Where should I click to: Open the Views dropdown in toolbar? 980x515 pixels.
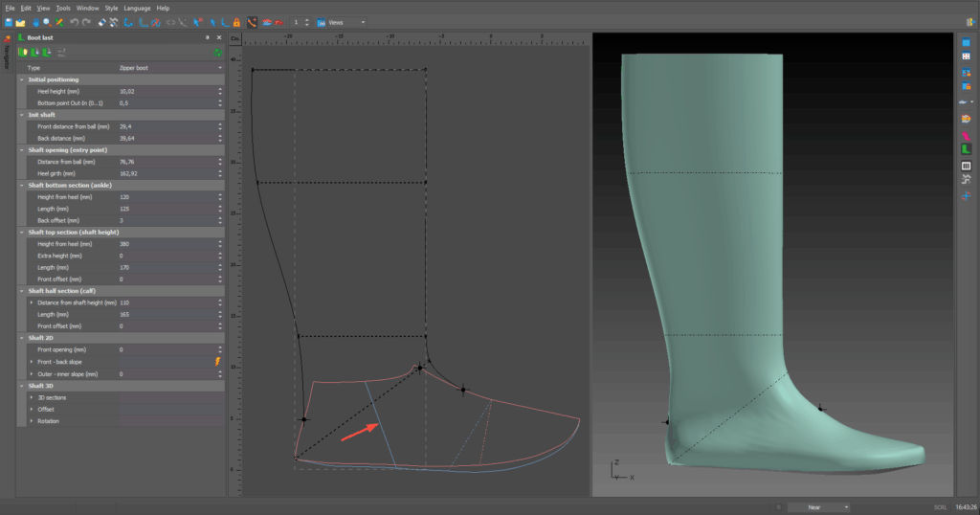[x=345, y=22]
